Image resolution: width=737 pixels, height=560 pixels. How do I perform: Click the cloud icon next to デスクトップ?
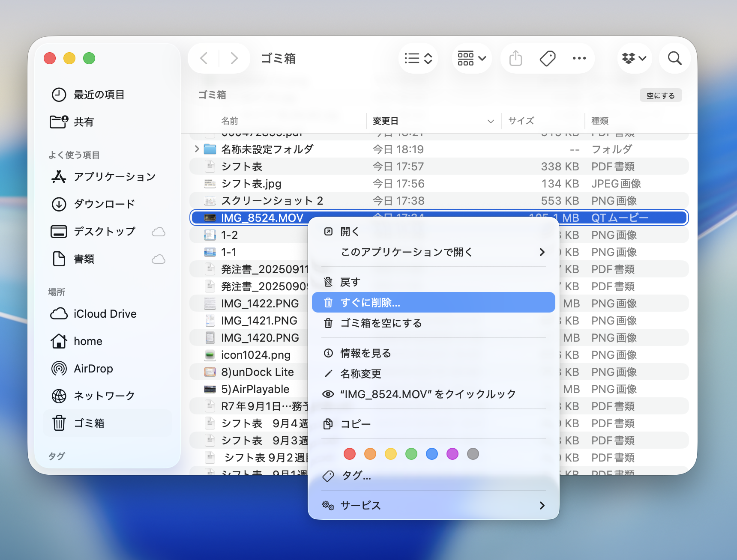tap(159, 232)
